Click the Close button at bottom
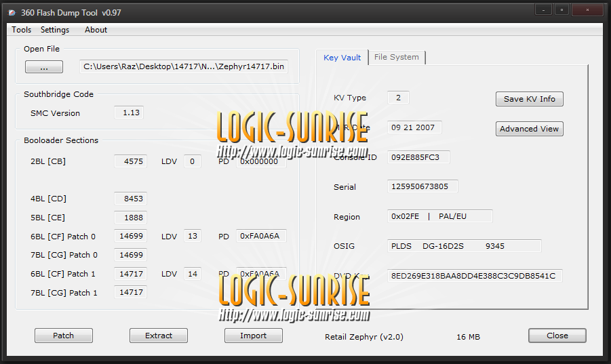The image size is (611, 364). [557, 336]
